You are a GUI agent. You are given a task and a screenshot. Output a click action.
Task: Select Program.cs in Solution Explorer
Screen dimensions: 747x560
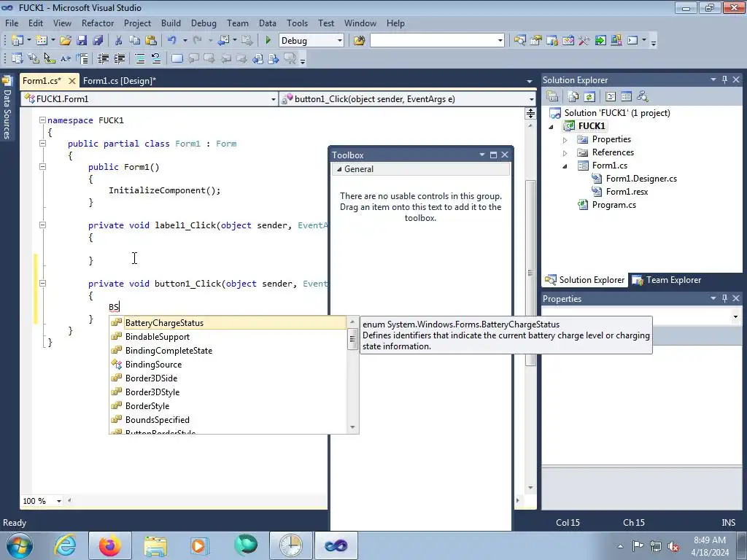(x=614, y=205)
